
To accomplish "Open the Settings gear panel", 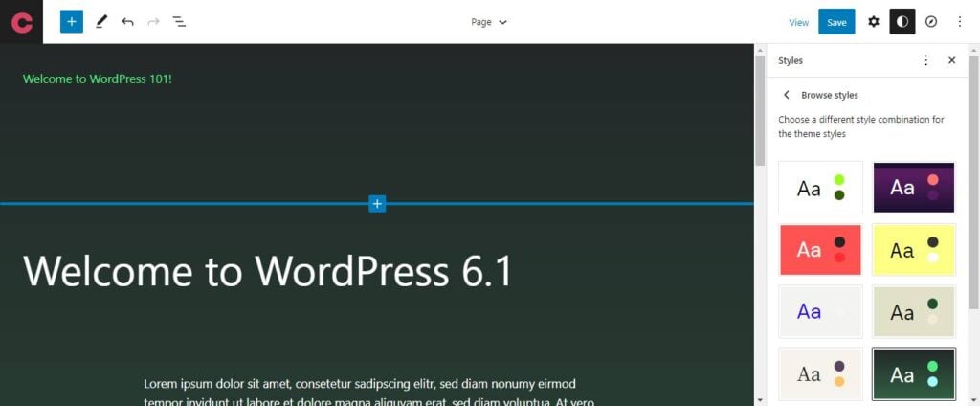I will point(873,22).
